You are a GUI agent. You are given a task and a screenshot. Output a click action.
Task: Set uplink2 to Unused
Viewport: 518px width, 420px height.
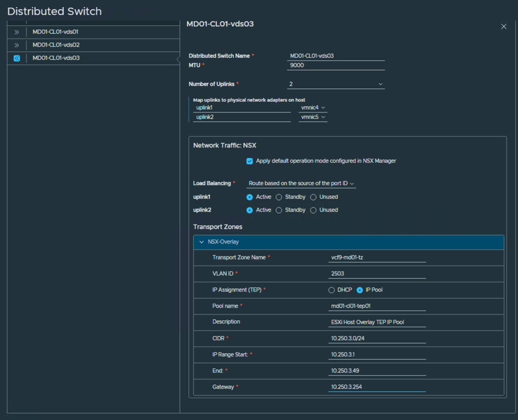coord(313,210)
